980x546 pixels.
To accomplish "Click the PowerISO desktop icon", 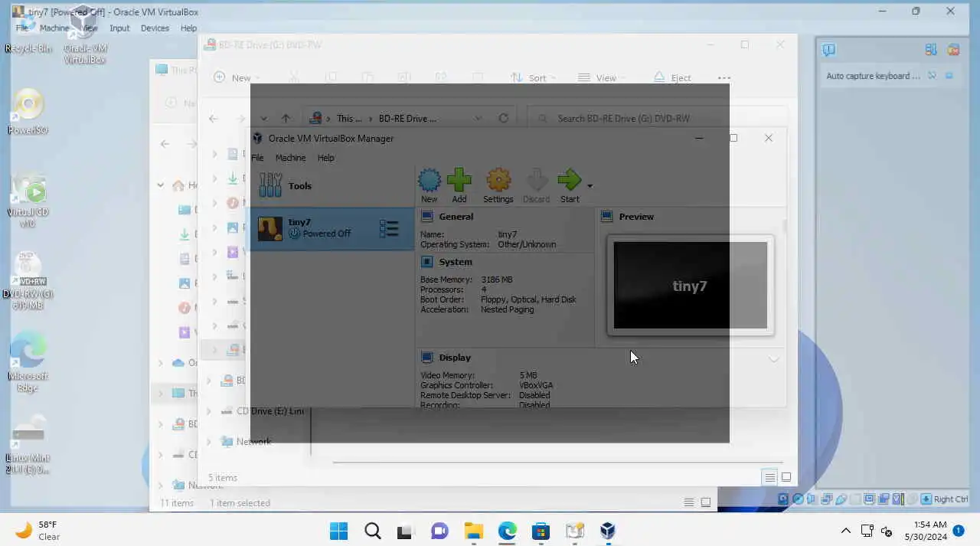I will click(28, 111).
